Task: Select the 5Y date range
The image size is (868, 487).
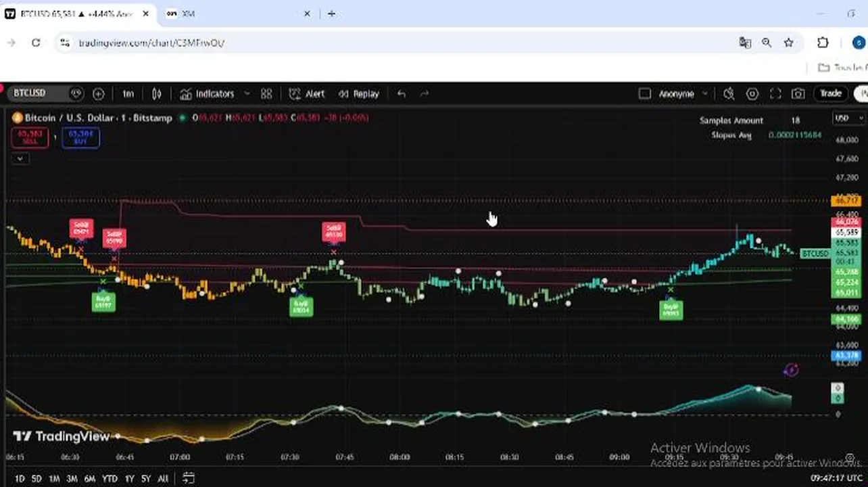Action: coord(146,478)
